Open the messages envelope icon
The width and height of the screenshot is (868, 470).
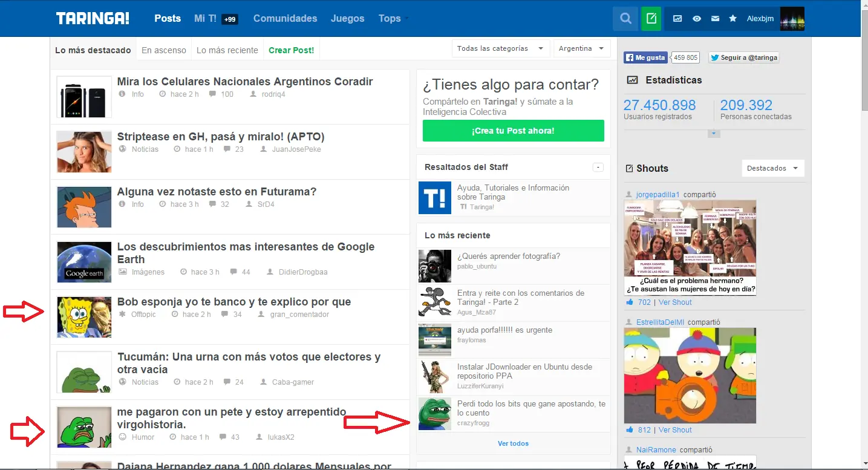(715, 19)
